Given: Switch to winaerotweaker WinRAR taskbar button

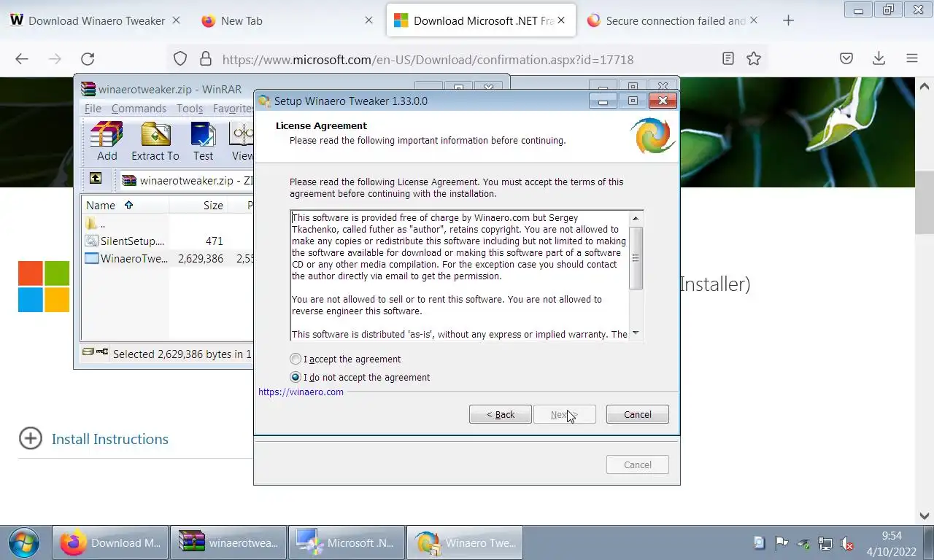Looking at the screenshot, I should click(228, 542).
